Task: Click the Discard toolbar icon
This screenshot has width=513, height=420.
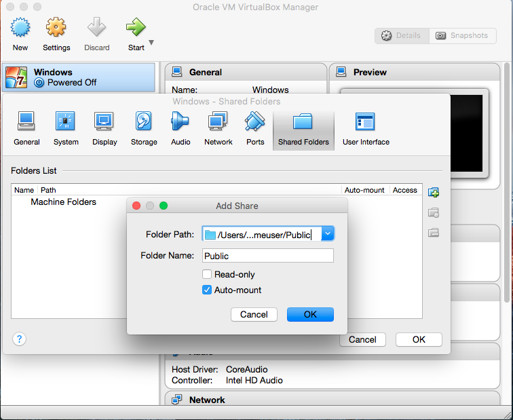Action: pos(96,27)
